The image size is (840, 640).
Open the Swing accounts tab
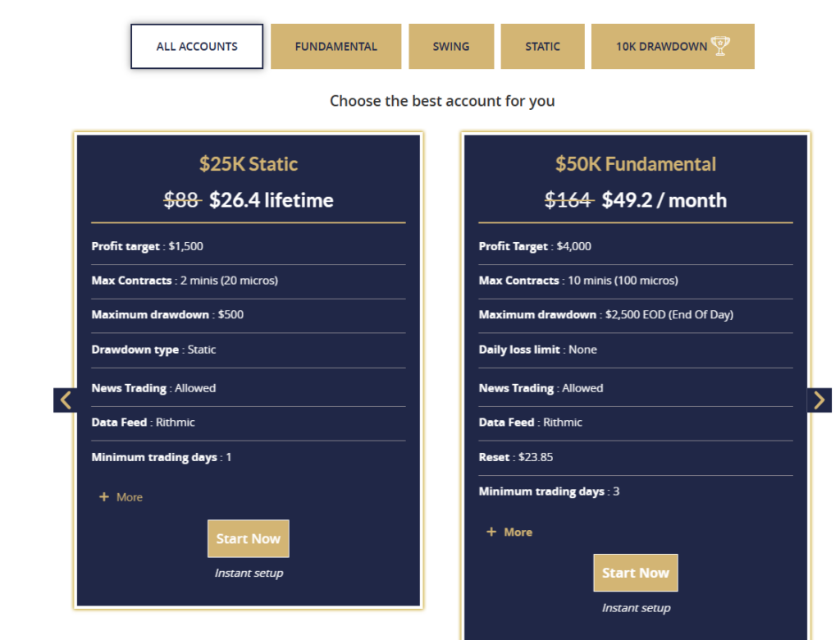tap(451, 46)
